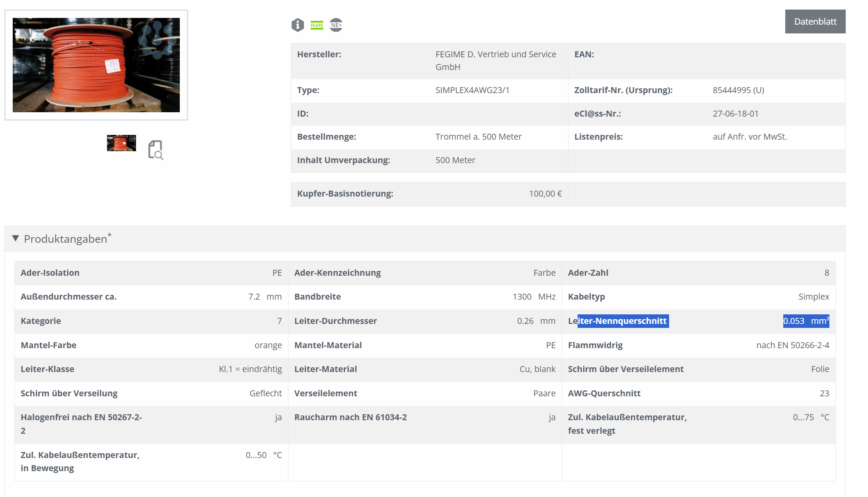
Task: Click the list price 'auf Anfr. vor MwSt.'
Action: click(x=749, y=137)
